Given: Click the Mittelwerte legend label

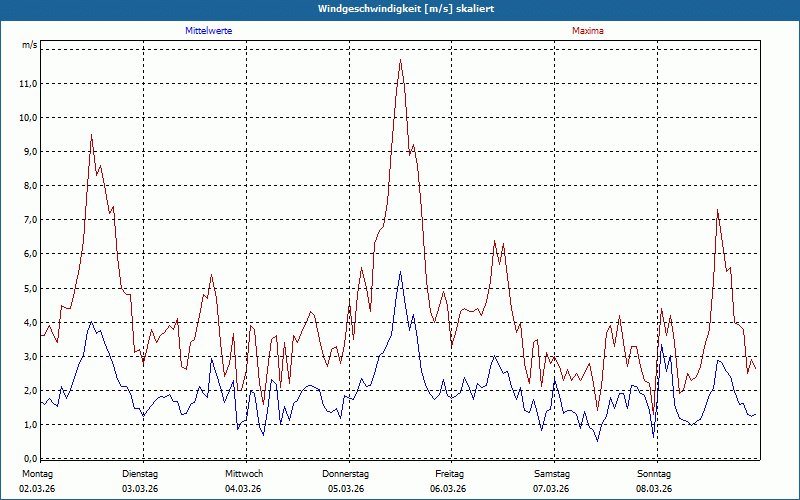Looking at the screenshot, I should pyautogui.click(x=209, y=31).
